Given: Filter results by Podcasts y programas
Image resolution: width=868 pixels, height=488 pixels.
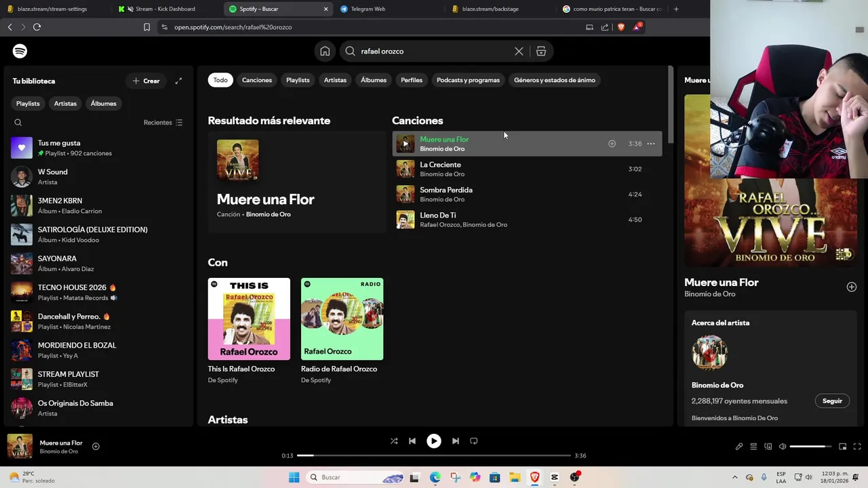Looking at the screenshot, I should tap(468, 80).
